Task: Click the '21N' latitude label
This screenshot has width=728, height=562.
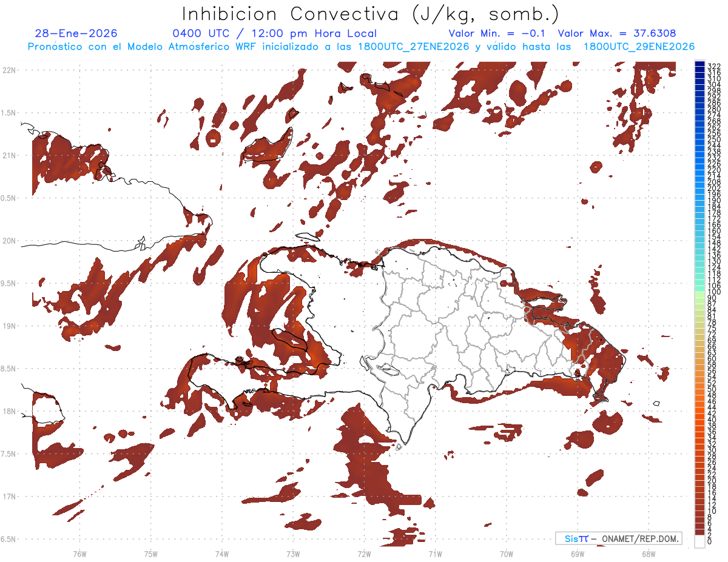Action: pos(8,155)
